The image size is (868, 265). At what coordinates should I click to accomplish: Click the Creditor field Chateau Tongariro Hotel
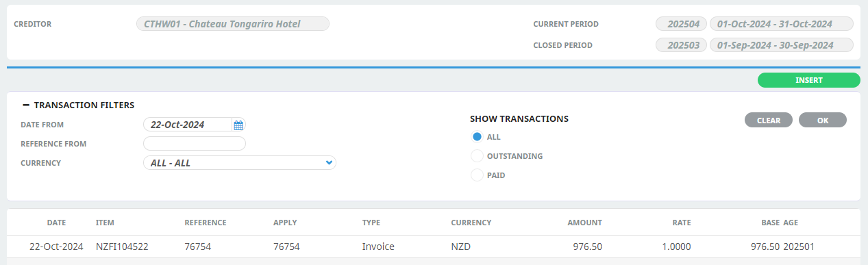pyautogui.click(x=233, y=24)
